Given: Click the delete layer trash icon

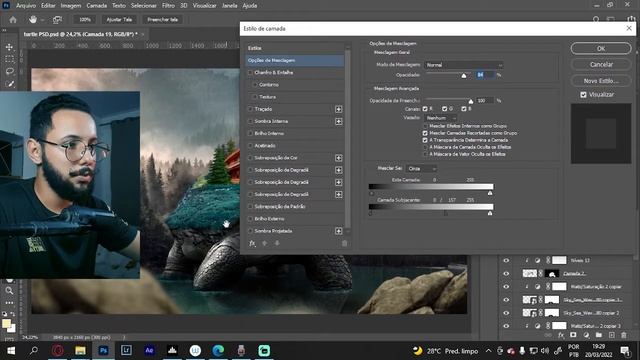Looking at the screenshot, I should coord(624,335).
